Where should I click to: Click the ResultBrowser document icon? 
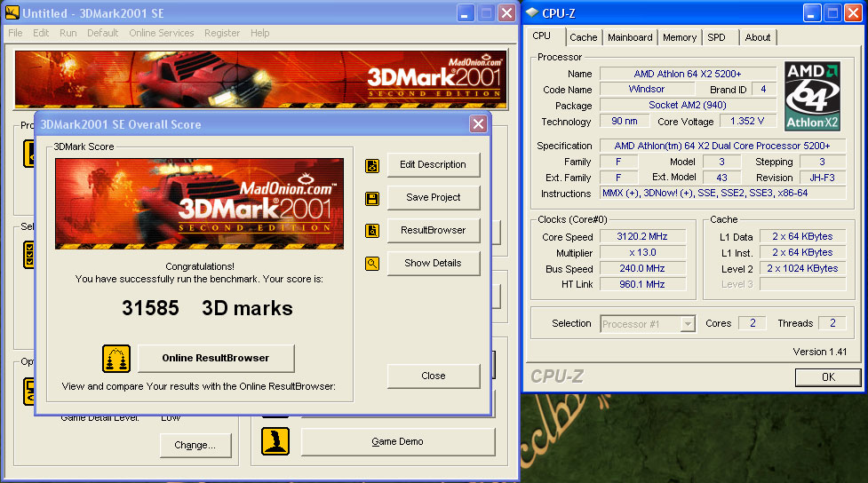pyautogui.click(x=372, y=231)
